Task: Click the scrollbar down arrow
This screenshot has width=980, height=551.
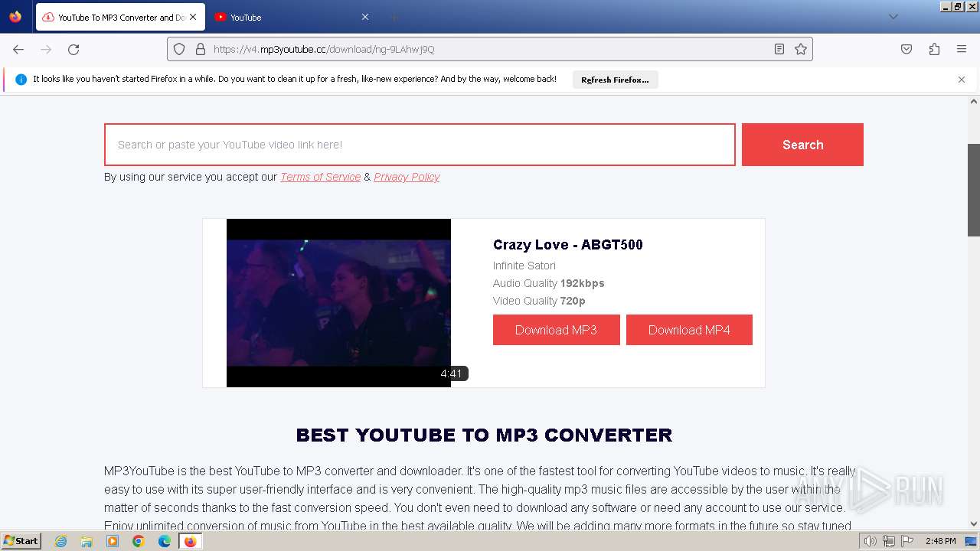Action: [974, 524]
